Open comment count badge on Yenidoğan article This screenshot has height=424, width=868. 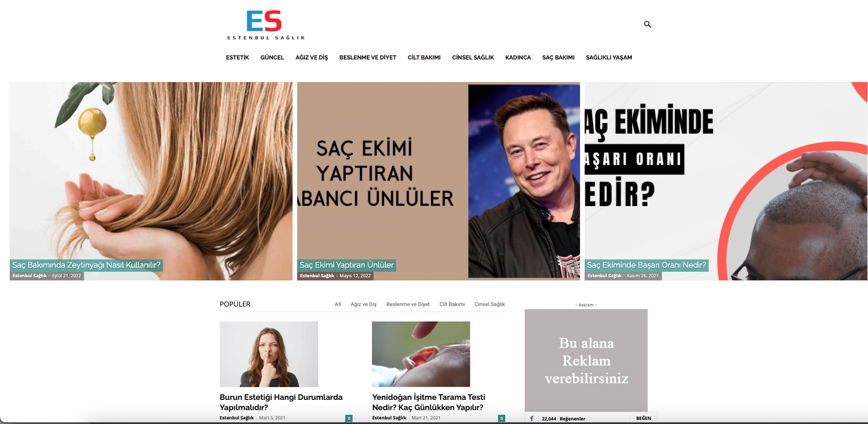tap(502, 418)
